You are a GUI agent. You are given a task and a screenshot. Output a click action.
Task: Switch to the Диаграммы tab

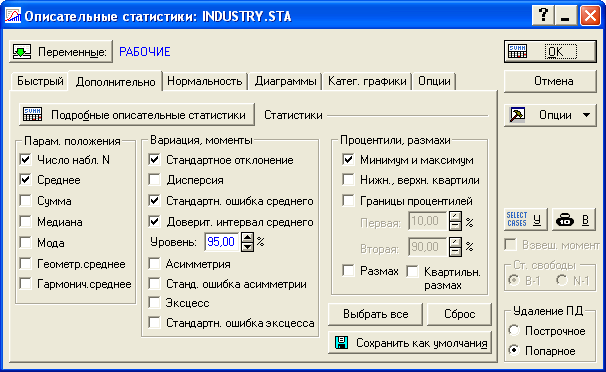[286, 81]
